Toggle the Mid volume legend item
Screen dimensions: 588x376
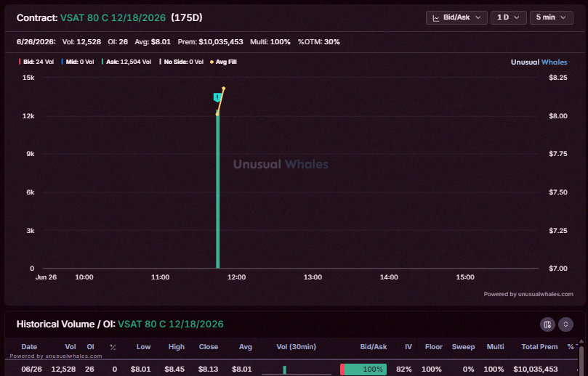click(x=78, y=62)
